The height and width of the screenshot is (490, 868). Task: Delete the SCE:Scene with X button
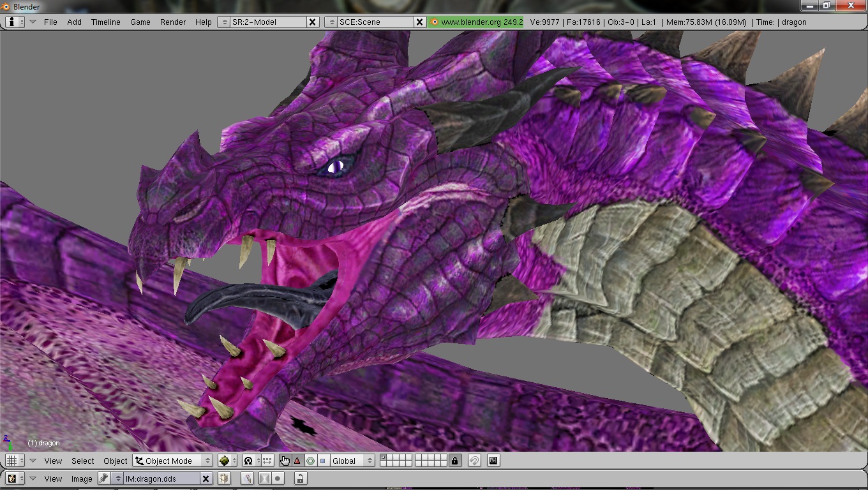pos(419,22)
